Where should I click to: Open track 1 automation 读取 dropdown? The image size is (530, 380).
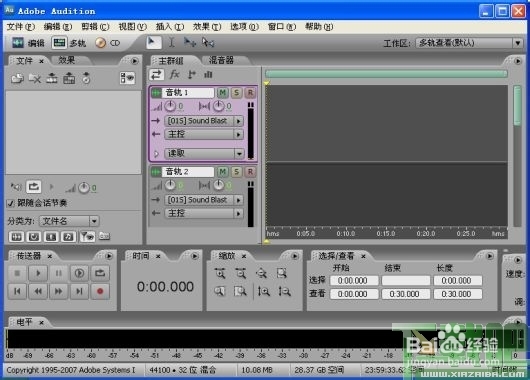pos(204,153)
